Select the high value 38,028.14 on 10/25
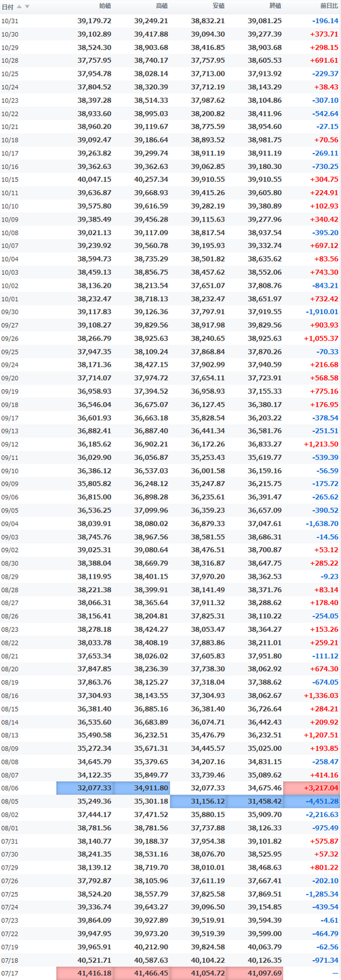Screen dimensions: 341x980 click(151, 74)
